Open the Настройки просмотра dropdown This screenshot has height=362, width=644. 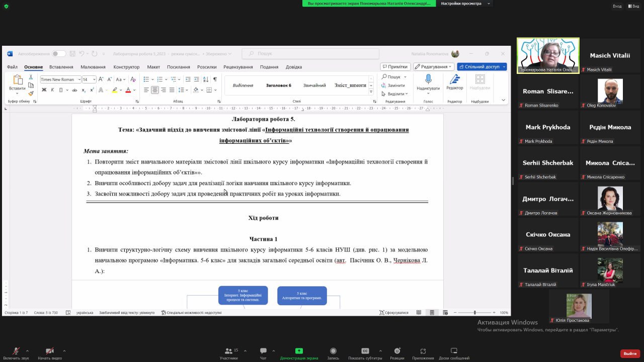[464, 4]
